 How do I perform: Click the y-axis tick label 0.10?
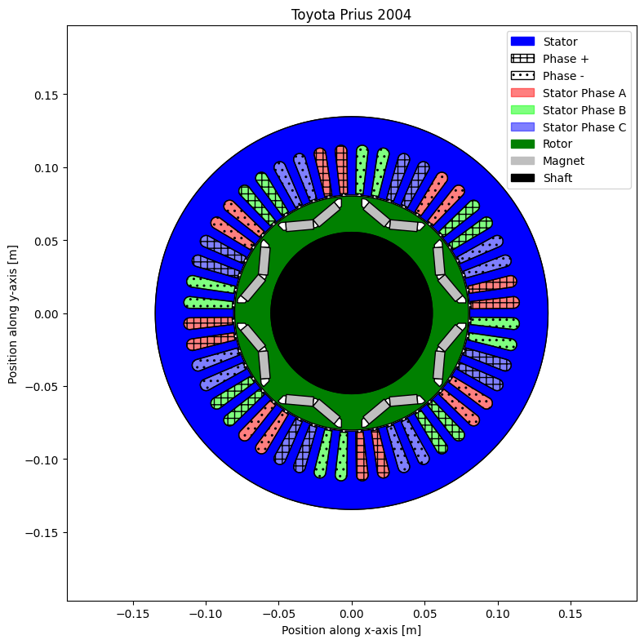point(46,168)
